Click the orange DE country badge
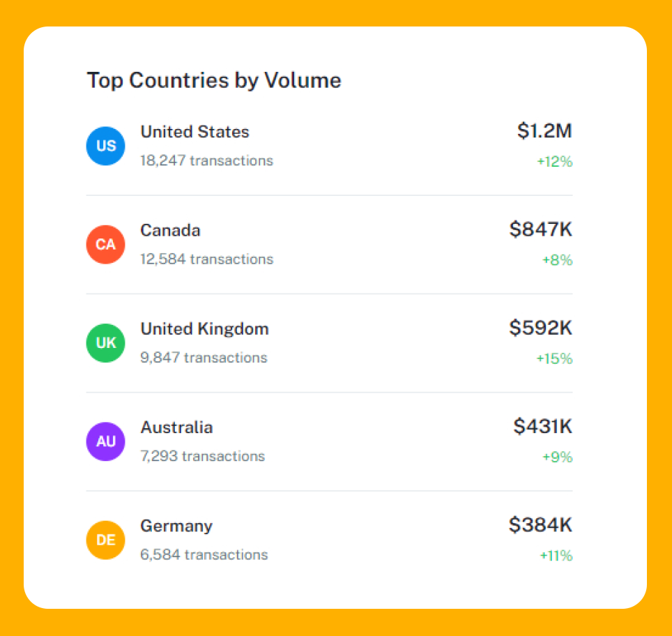The image size is (672, 636). coord(105,539)
